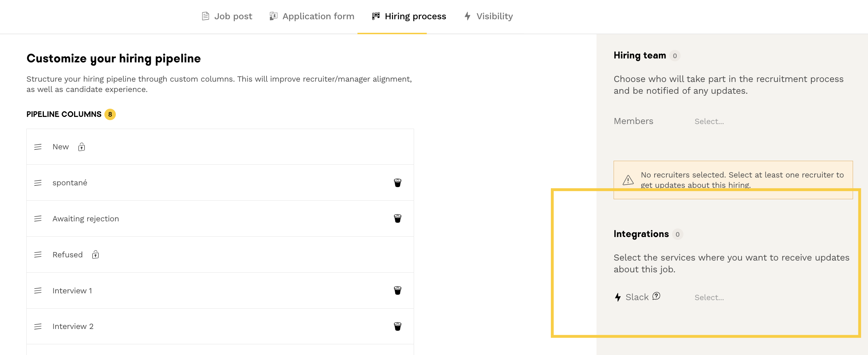This screenshot has width=868, height=355.
Task: Open the Slack integration select dropdown
Action: [x=709, y=298]
